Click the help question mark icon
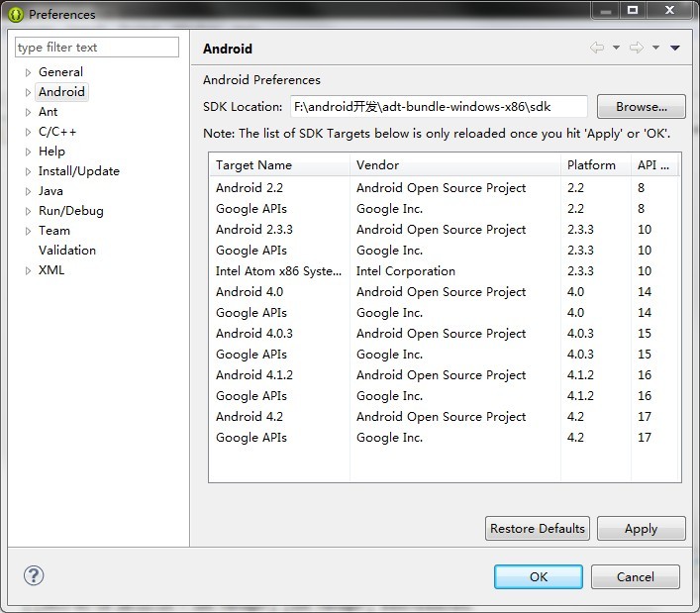The height and width of the screenshot is (613, 700). [34, 575]
